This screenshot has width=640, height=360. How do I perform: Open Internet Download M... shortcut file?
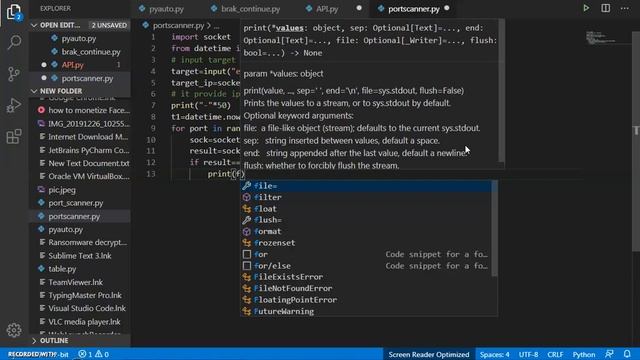(x=80, y=137)
